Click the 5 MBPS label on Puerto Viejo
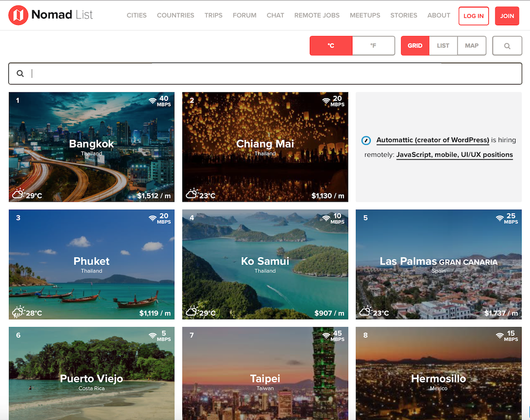This screenshot has width=530, height=420. pyautogui.click(x=164, y=335)
